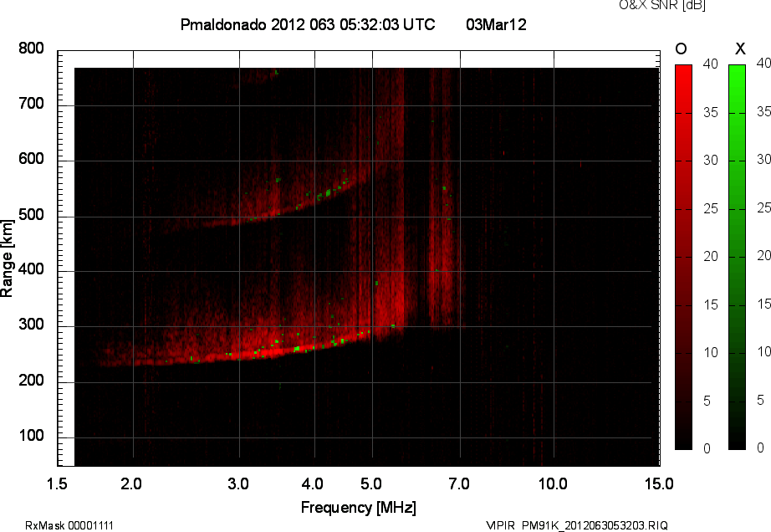Select the range tick label "700"

(32, 104)
